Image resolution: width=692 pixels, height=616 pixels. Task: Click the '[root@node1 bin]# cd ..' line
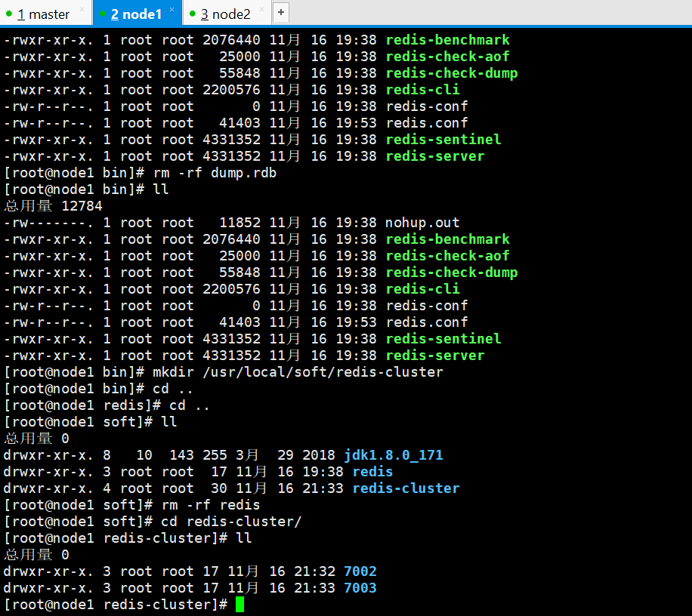98,389
